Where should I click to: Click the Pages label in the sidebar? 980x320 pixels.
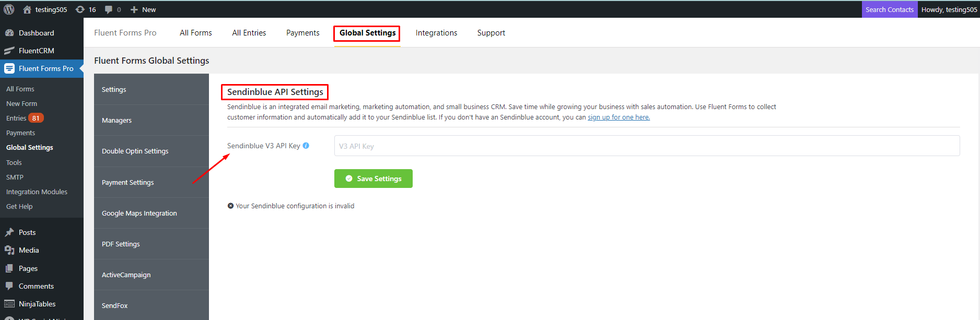pyautogui.click(x=28, y=268)
